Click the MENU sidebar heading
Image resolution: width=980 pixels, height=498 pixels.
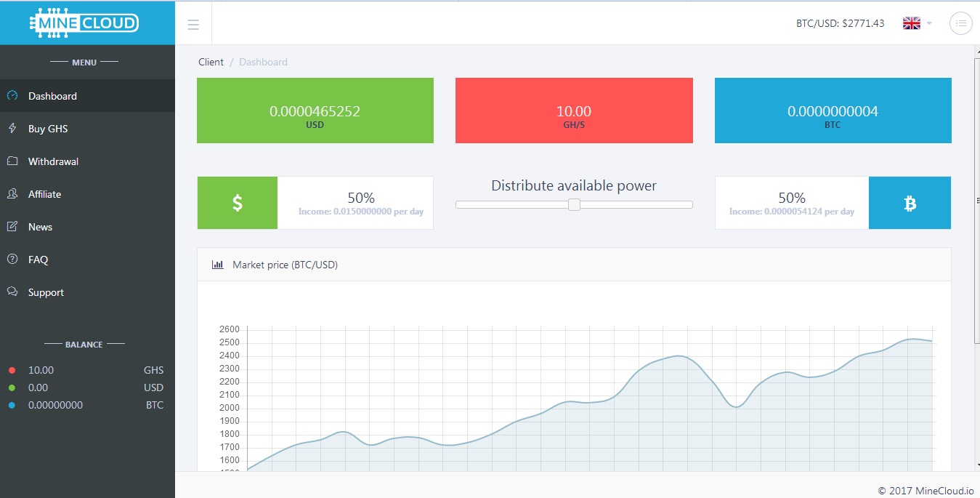(x=84, y=63)
